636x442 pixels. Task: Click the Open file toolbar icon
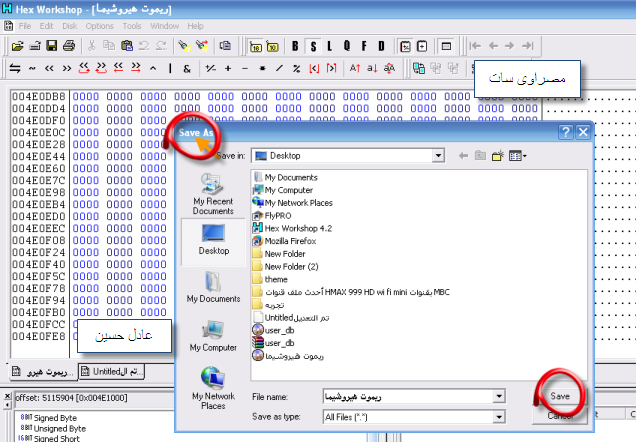coord(17,46)
